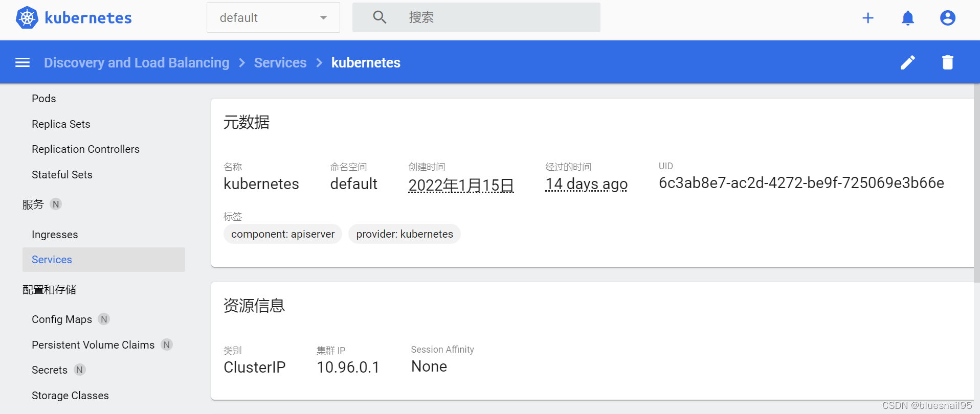Click the component: apiserver label chip
The image size is (980, 414).
tap(283, 234)
